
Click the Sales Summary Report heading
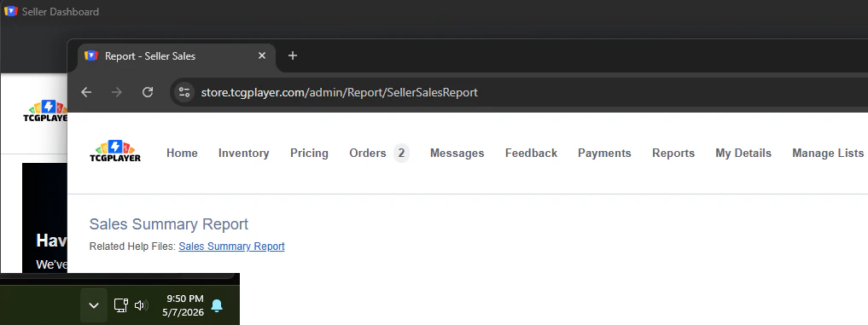coord(169,224)
